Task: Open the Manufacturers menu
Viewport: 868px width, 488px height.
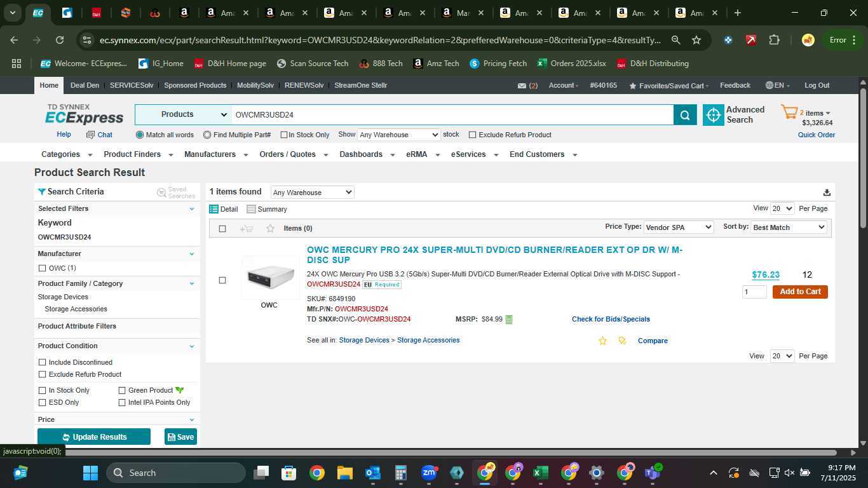Action: [216, 154]
